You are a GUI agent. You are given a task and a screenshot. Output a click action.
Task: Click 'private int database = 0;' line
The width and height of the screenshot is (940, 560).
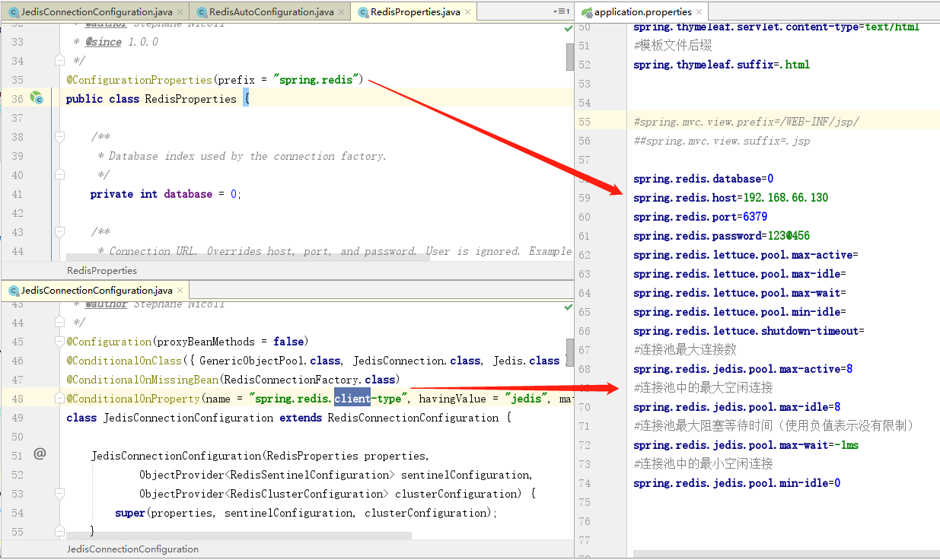[x=166, y=194]
